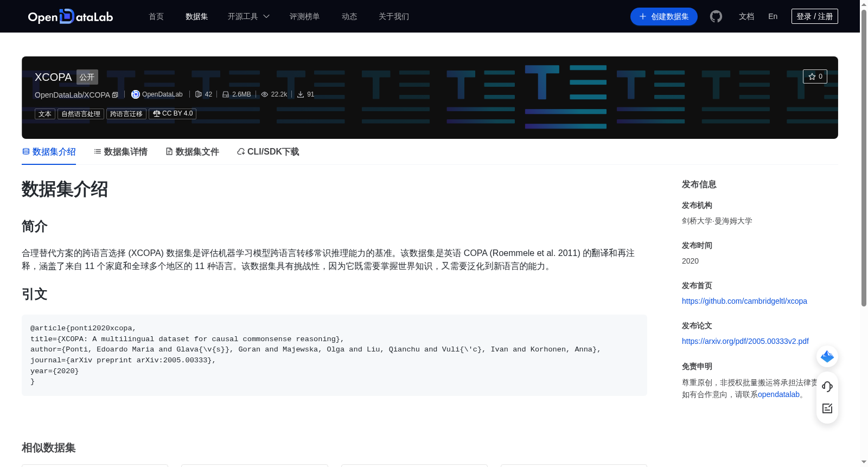Open the feedback edit note icon
Screen dimensions: 868x467
click(827, 408)
